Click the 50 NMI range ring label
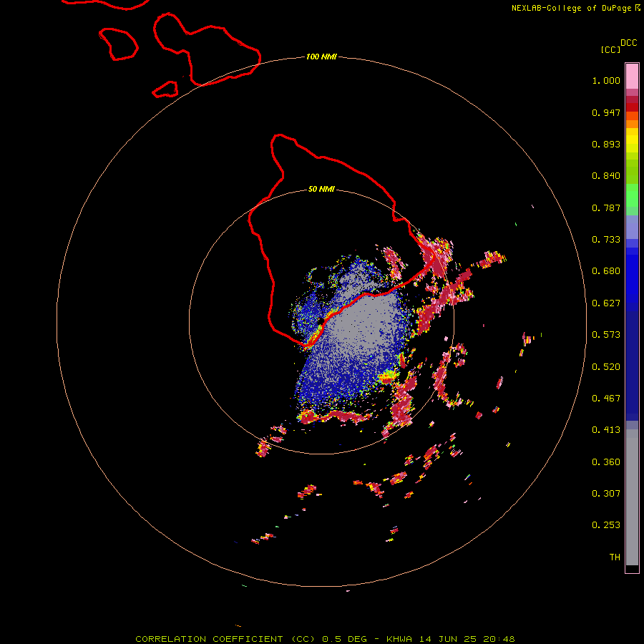 (x=321, y=190)
